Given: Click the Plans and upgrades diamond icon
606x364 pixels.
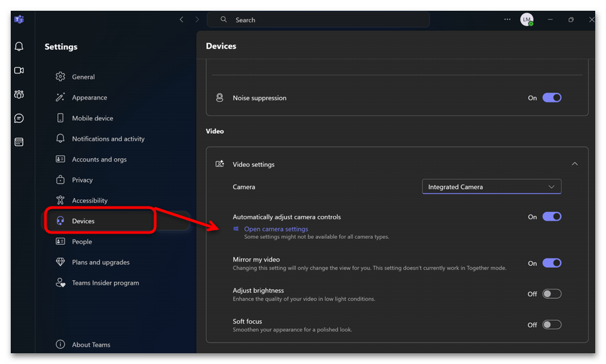Looking at the screenshot, I should (61, 262).
